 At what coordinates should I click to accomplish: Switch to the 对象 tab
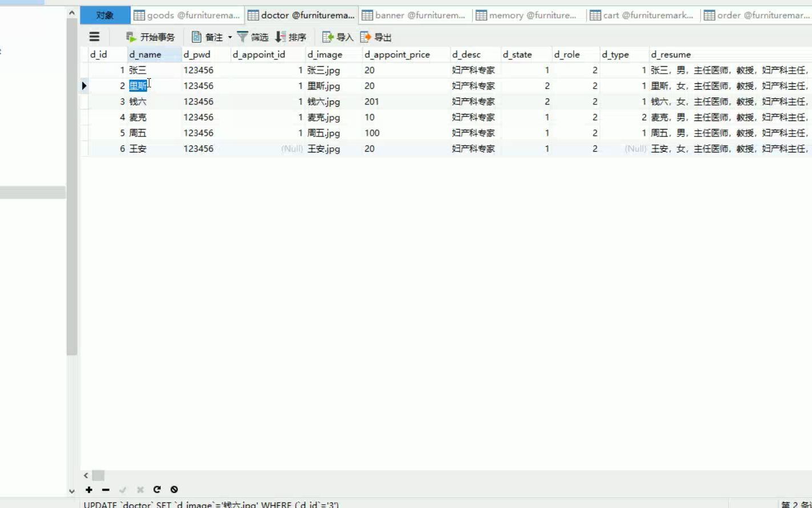[105, 15]
